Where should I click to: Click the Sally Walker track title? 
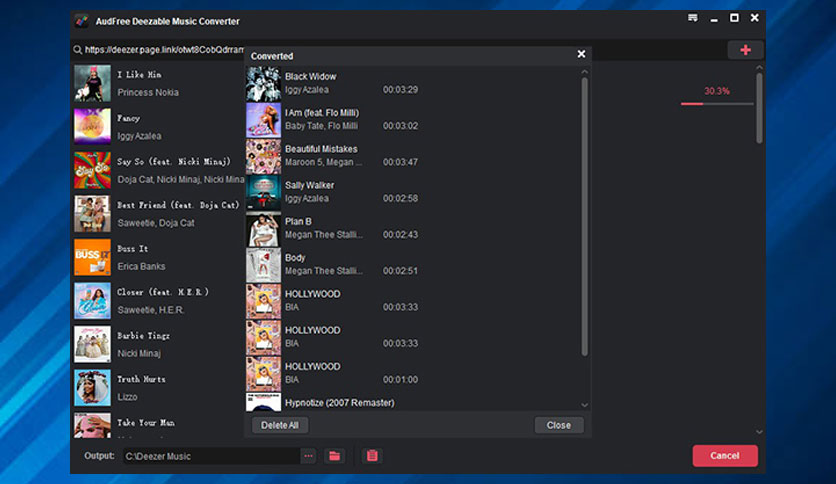[x=309, y=185]
